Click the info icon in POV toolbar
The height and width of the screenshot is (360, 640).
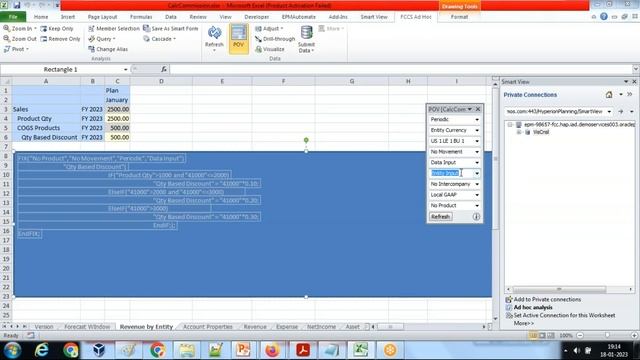point(476,217)
